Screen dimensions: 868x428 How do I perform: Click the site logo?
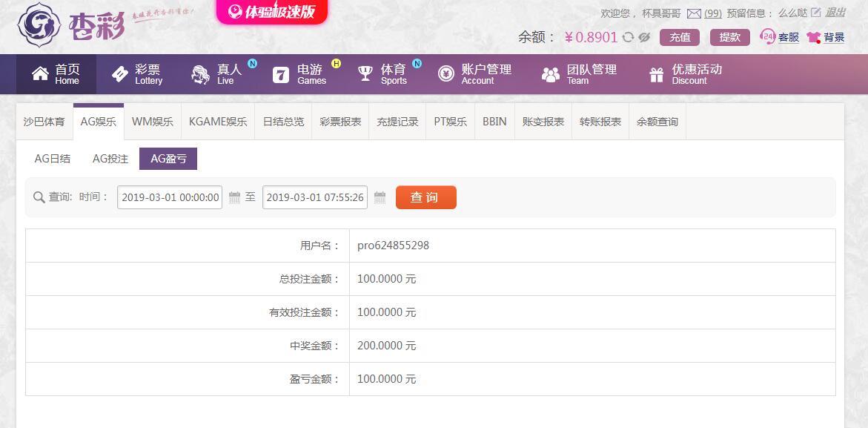click(x=71, y=24)
